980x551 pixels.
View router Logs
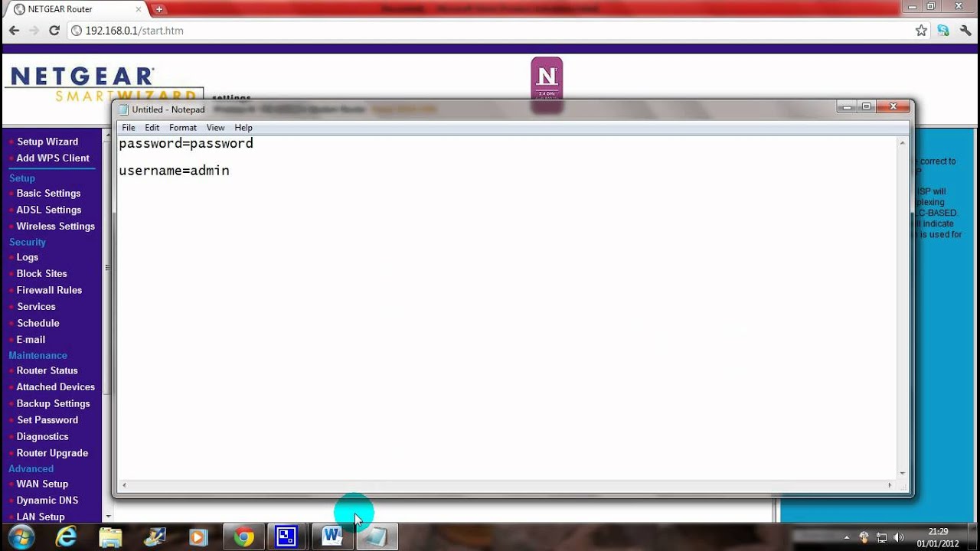click(28, 257)
